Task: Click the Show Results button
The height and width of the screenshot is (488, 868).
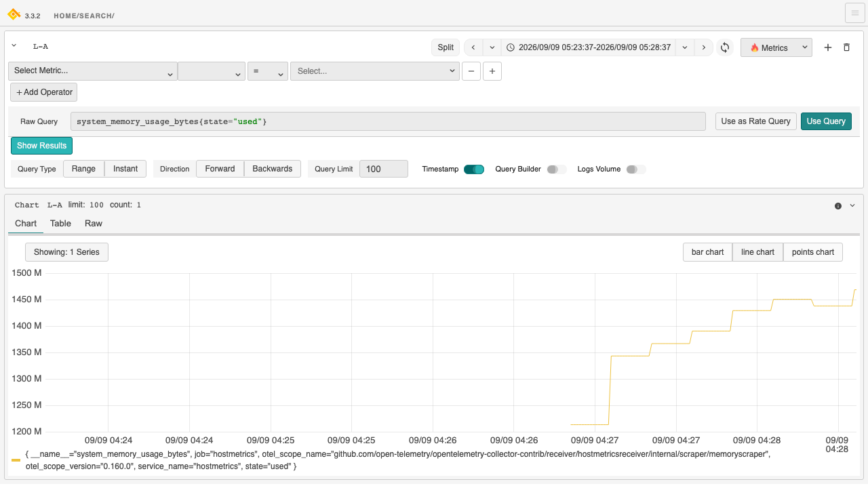Action: click(41, 146)
